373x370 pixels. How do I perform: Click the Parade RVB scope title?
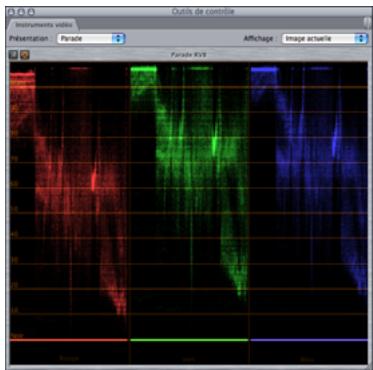(x=188, y=55)
